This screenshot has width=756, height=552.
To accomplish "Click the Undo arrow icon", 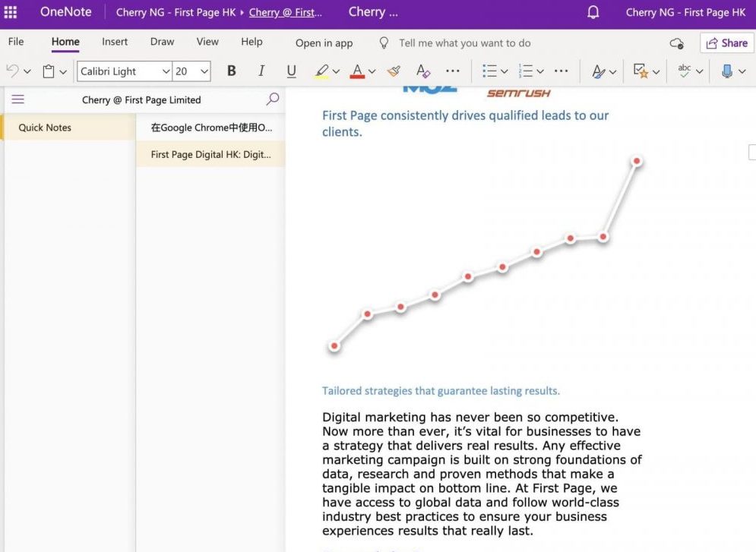I will tap(12, 71).
